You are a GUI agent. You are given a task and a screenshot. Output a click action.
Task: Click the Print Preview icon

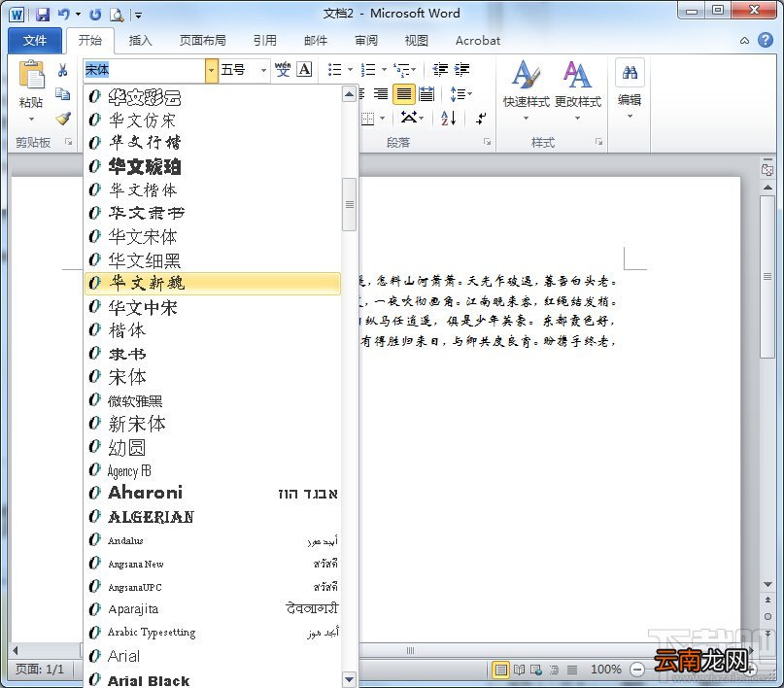pos(117,15)
